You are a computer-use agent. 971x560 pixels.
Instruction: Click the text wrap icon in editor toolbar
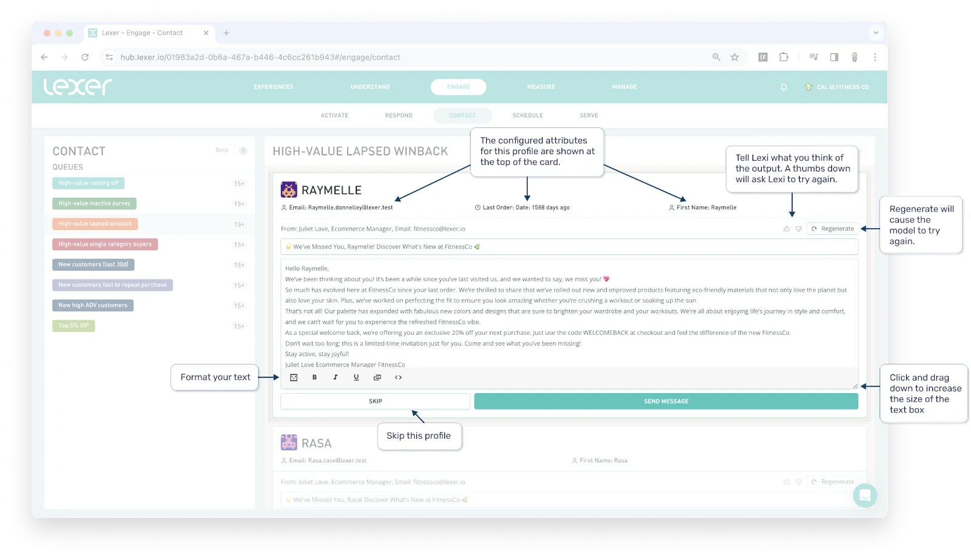coord(377,377)
